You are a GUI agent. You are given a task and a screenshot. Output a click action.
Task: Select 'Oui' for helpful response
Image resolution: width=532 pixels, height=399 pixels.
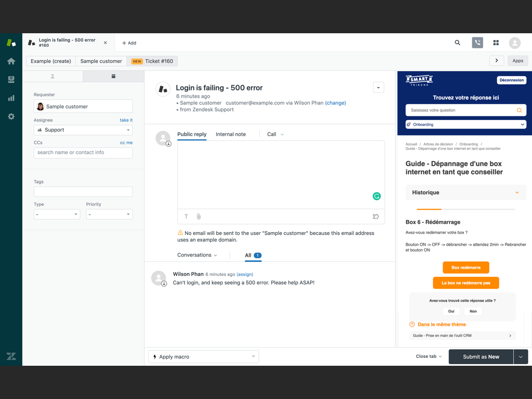coord(451,311)
